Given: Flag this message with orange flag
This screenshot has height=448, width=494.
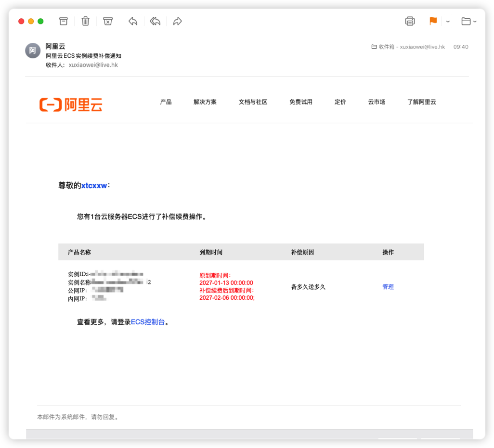Looking at the screenshot, I should click(433, 21).
